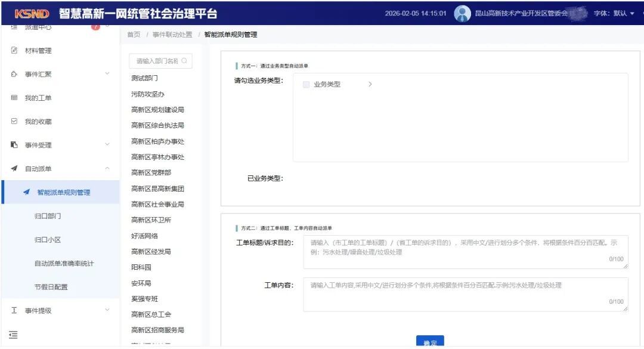Click the 首页 breadcrumb link
The height and width of the screenshot is (349, 644).
pos(134,35)
